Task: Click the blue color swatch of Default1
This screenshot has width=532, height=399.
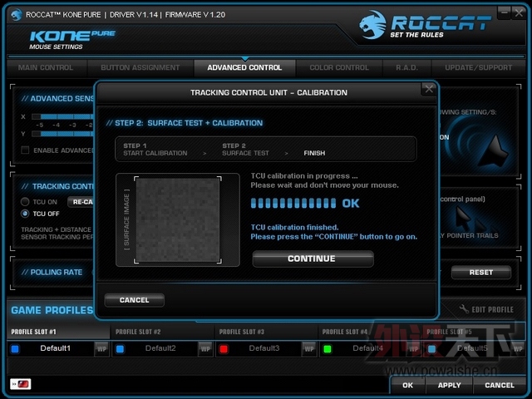Action: click(15, 349)
